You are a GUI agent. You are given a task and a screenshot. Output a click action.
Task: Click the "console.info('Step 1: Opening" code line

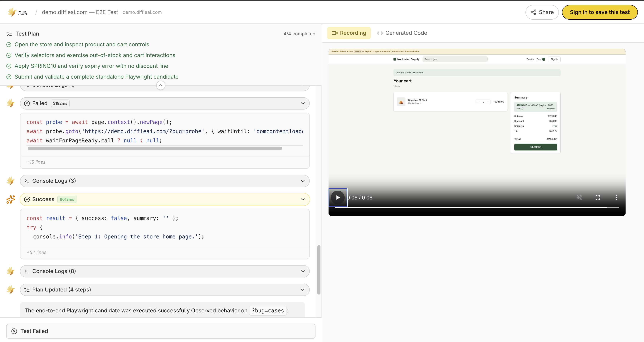point(119,237)
